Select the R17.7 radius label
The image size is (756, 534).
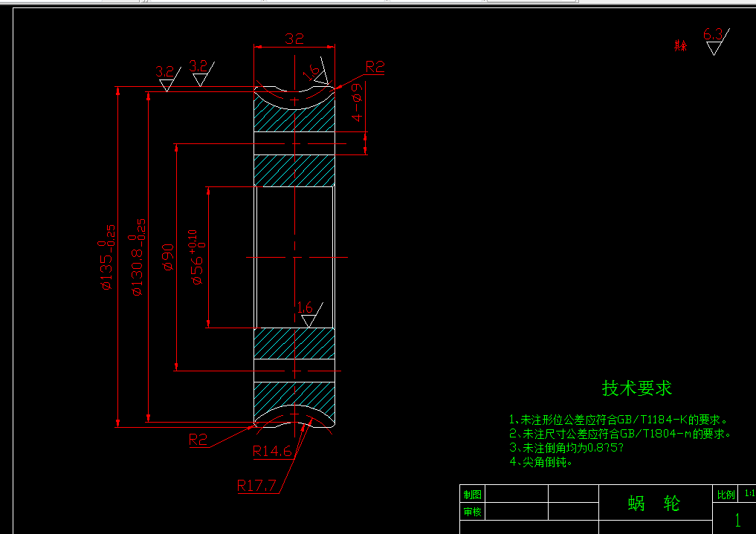256,486
